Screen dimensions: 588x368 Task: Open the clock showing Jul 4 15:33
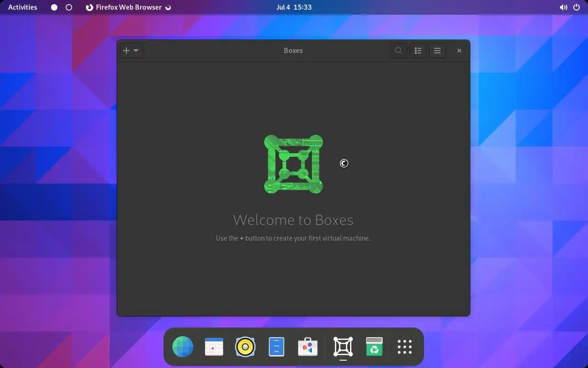(x=294, y=7)
